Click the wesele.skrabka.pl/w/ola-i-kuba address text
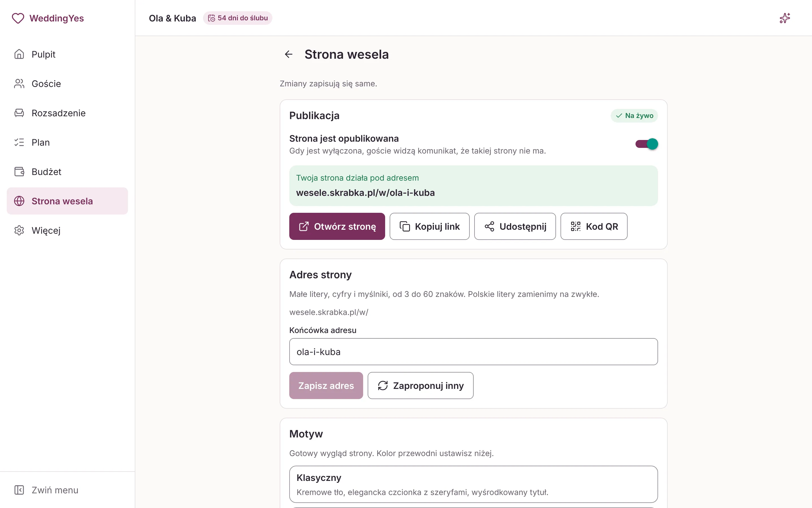The image size is (812, 508). coord(365,193)
